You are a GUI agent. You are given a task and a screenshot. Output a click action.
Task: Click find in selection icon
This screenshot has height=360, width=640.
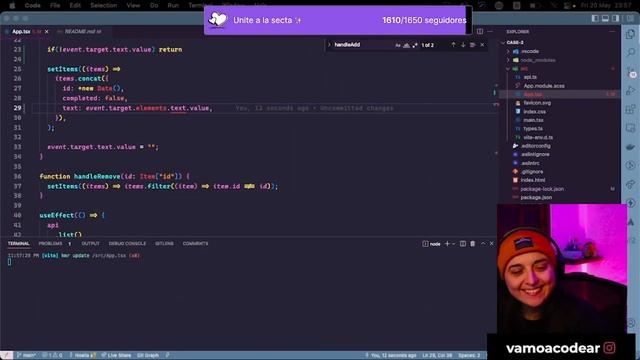473,45
